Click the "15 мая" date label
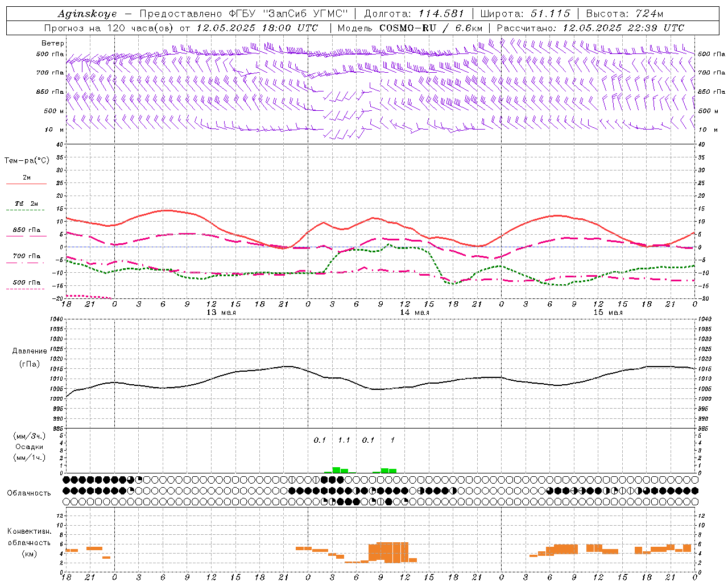This screenshot has width=728, height=582. click(608, 313)
